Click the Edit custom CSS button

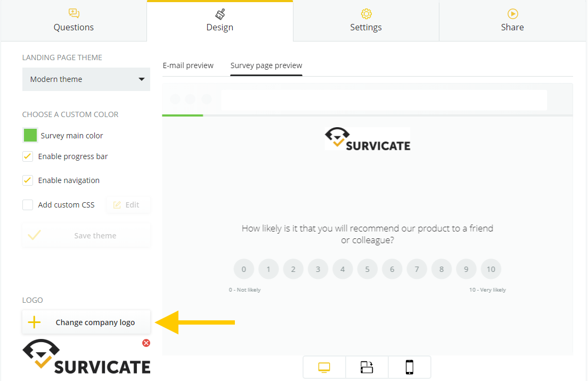click(x=129, y=205)
